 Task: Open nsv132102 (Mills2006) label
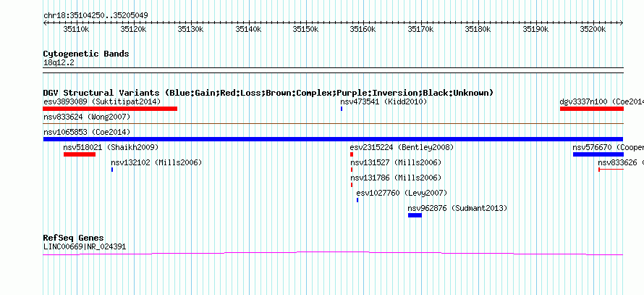(x=156, y=162)
